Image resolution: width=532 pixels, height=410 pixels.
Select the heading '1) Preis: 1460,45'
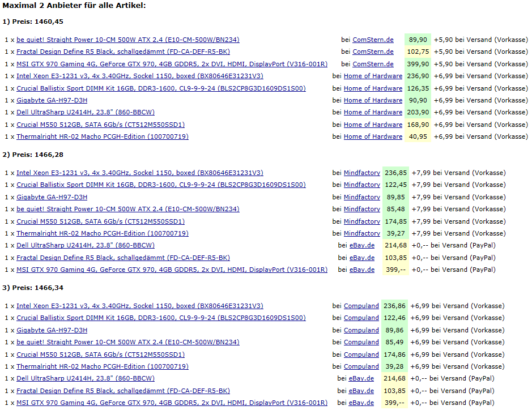(x=33, y=22)
